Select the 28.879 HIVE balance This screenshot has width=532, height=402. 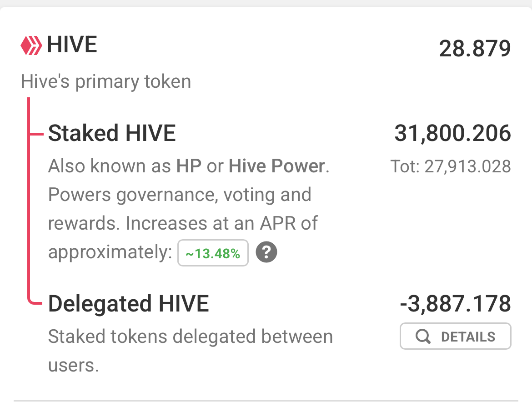tap(475, 49)
